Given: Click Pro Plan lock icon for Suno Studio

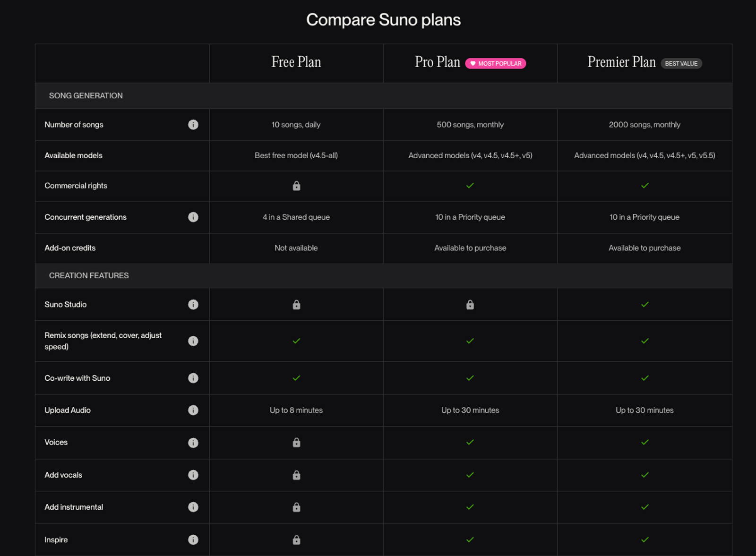Looking at the screenshot, I should [470, 305].
